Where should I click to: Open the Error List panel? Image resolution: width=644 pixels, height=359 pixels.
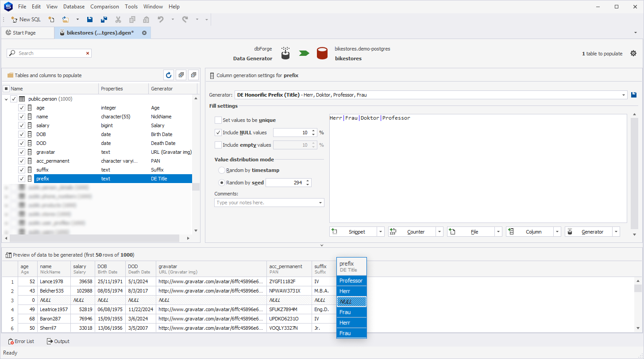[x=21, y=341]
